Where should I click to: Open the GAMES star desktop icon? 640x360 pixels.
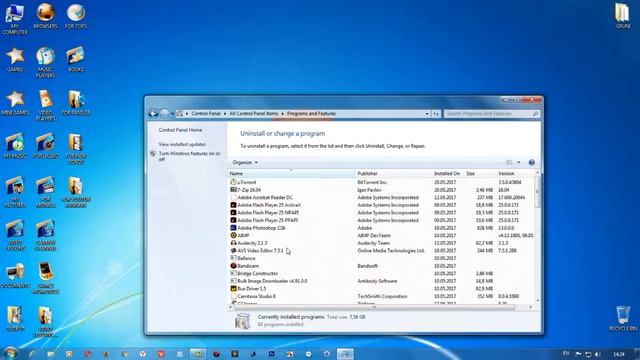(15, 60)
